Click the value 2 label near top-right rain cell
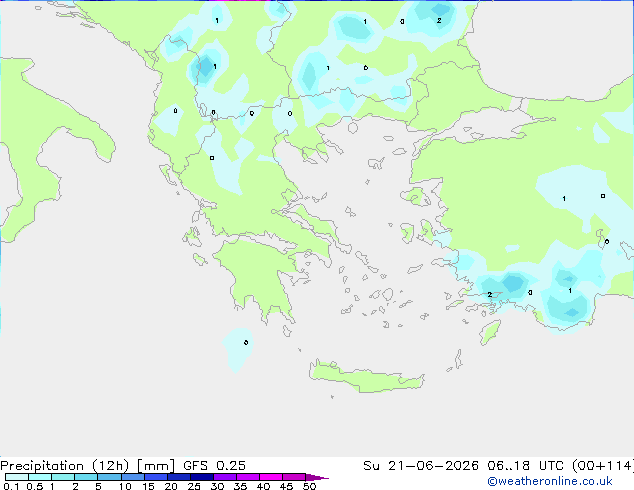 pos(439,20)
